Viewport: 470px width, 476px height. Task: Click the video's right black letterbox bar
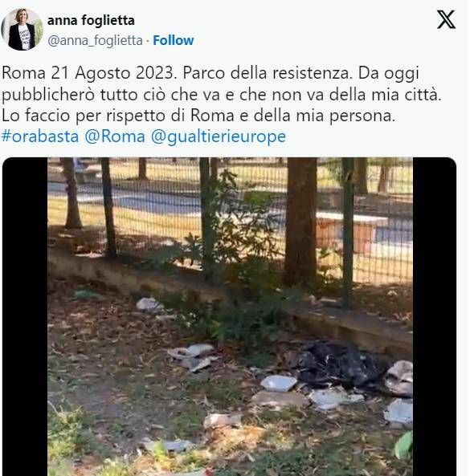[x=435, y=316]
